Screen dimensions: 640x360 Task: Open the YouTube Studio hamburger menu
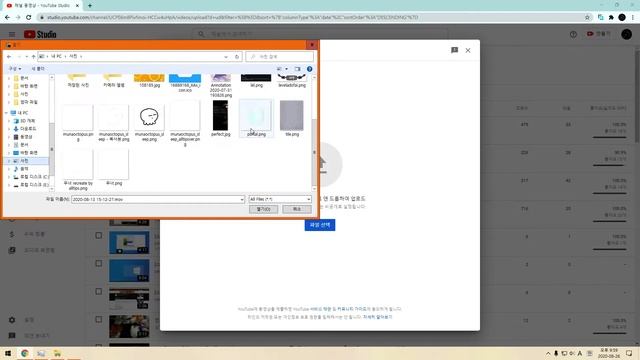(x=12, y=34)
